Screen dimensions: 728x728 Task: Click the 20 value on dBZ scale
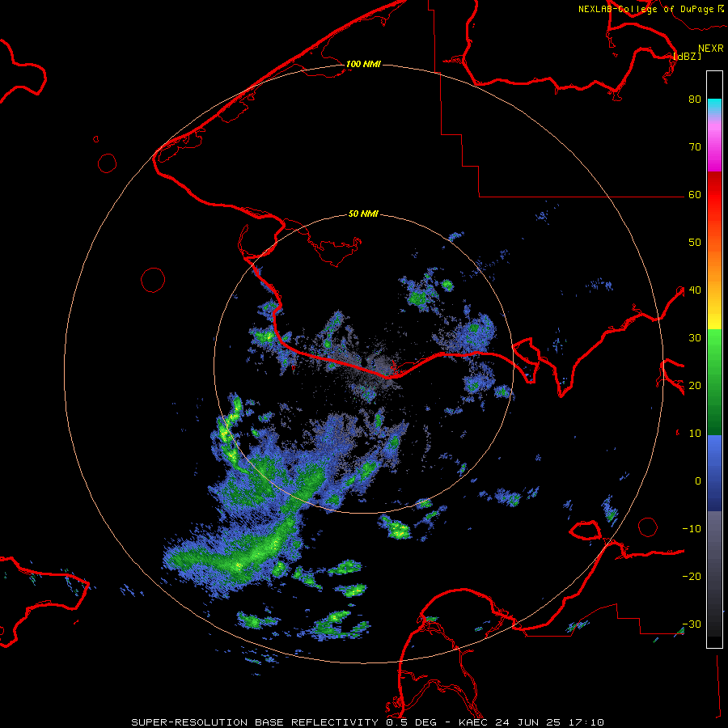point(695,386)
